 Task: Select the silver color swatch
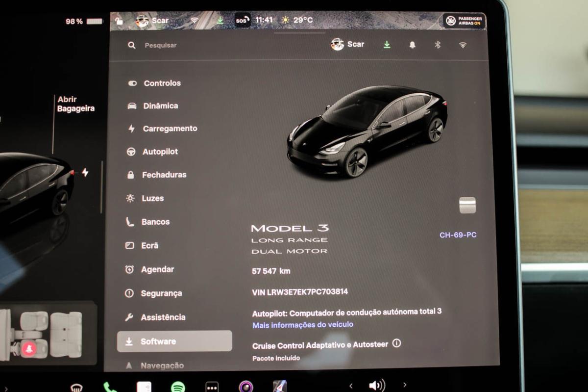coord(467,205)
